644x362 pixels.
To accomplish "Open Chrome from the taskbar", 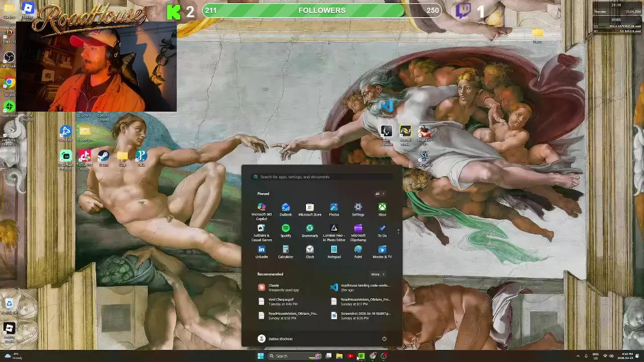I will (x=372, y=356).
